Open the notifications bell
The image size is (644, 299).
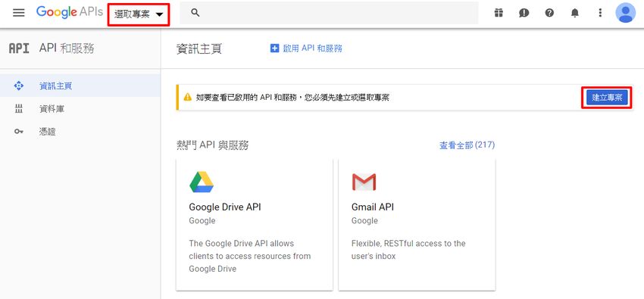575,13
